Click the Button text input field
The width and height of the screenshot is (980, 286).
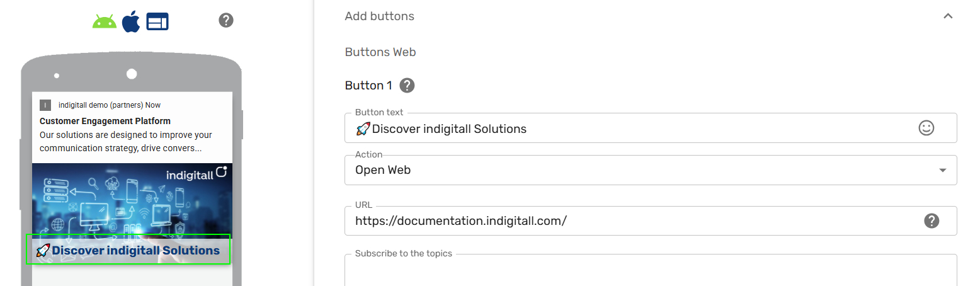point(651,128)
